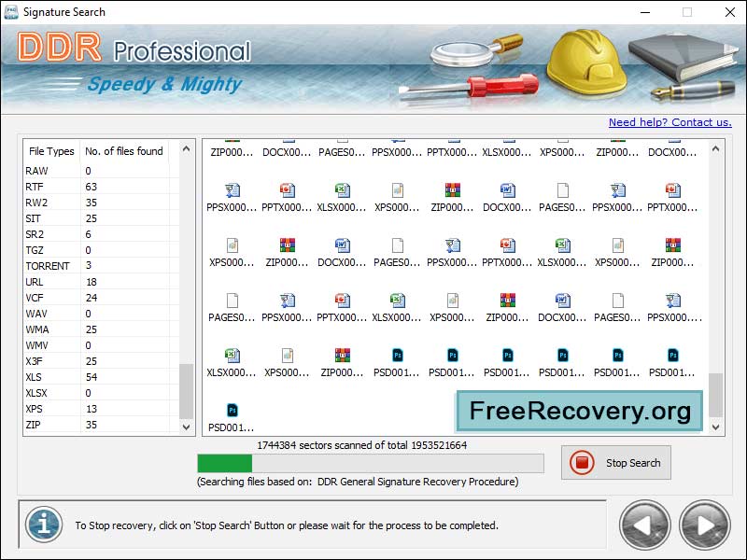This screenshot has width=747, height=560.
Task: Select the ZIP file icon next to the first PSD
Action: point(342,356)
